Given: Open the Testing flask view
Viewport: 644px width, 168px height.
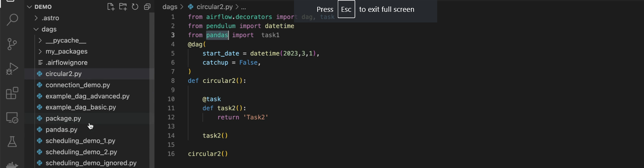Looking at the screenshot, I should tap(12, 142).
